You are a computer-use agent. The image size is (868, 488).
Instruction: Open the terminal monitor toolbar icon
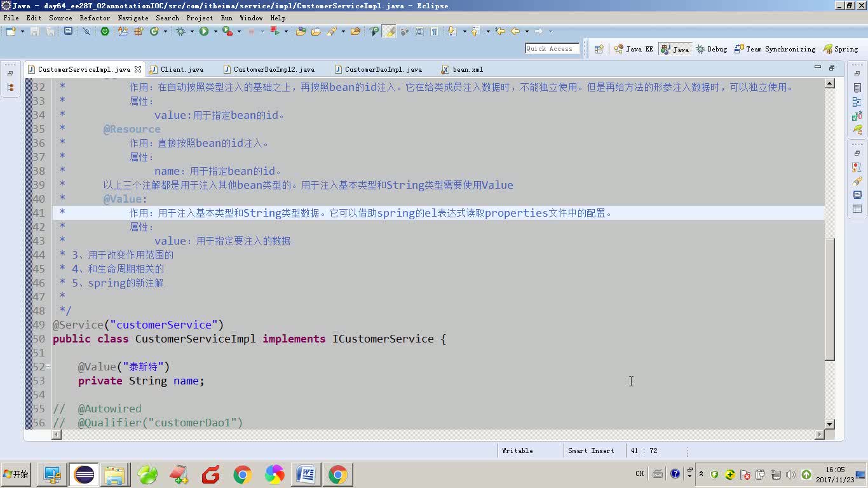(68, 31)
